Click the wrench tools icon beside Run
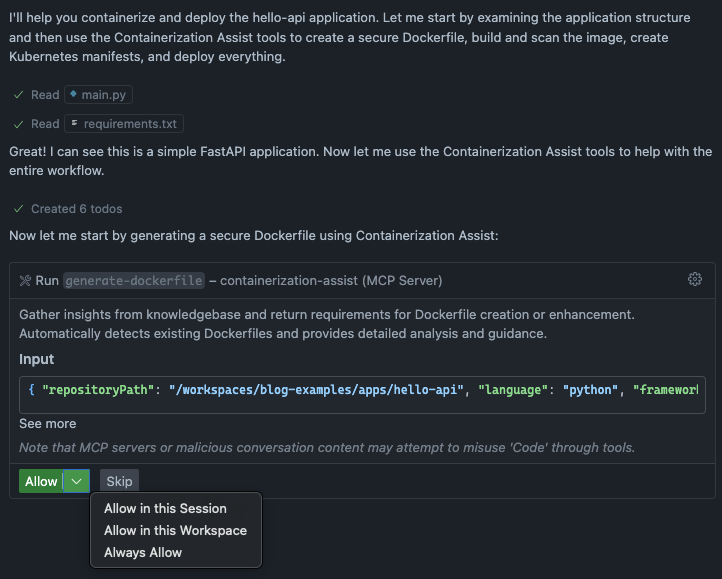 click(x=26, y=281)
